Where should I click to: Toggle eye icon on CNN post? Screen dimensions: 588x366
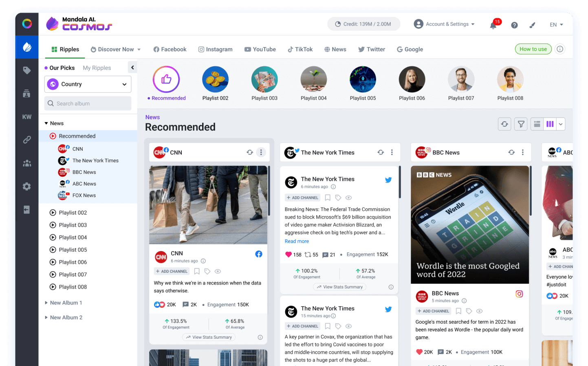tap(218, 271)
